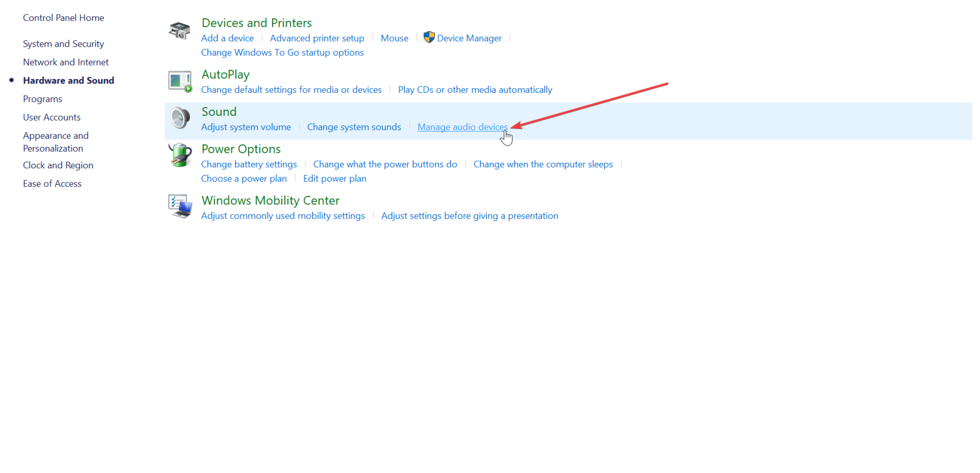Open Network and Internet category
The image size is (980, 473).
point(66,62)
